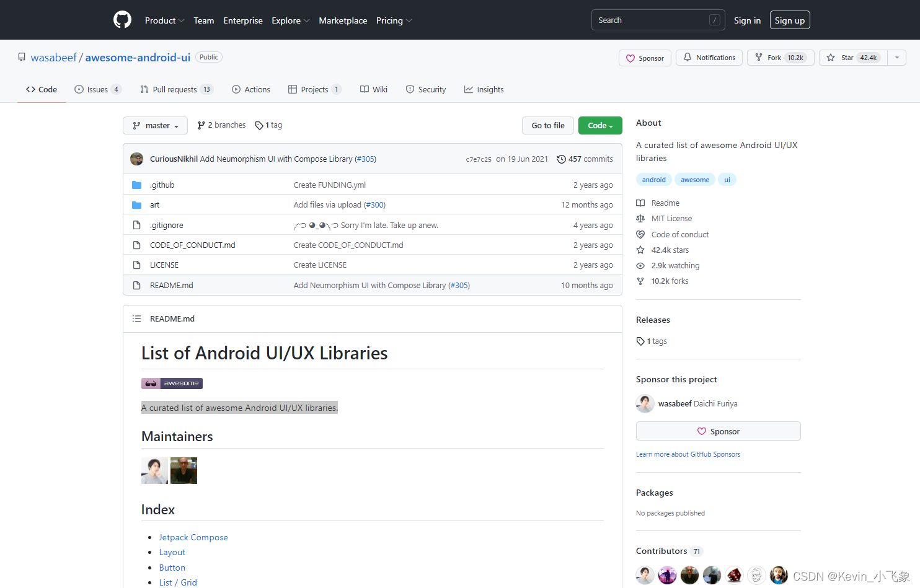The image size is (920, 588).
Task: Open the art folder
Action: 154,204
